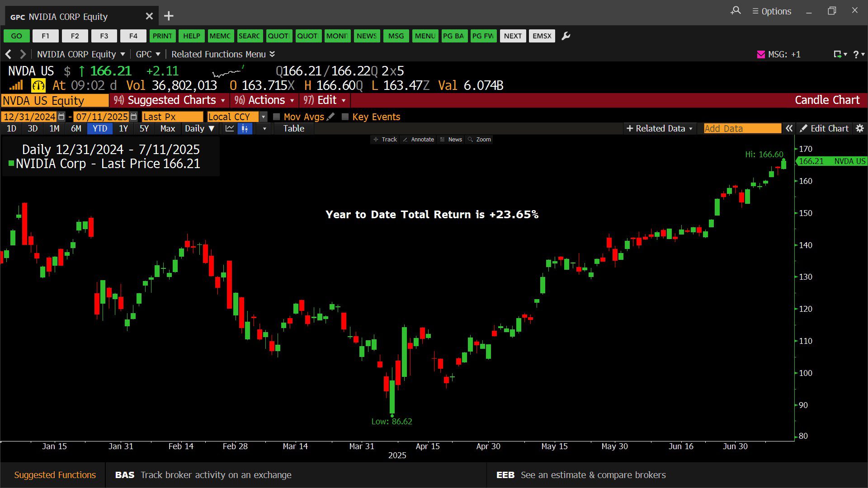Click the chart settings gear icon
The height and width of the screenshot is (488, 868).
click(x=860, y=128)
